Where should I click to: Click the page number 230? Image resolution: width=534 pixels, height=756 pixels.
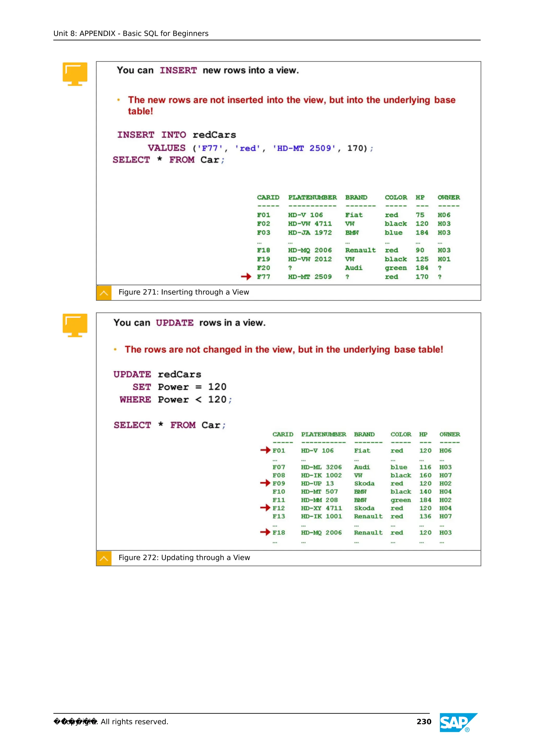[423, 722]
